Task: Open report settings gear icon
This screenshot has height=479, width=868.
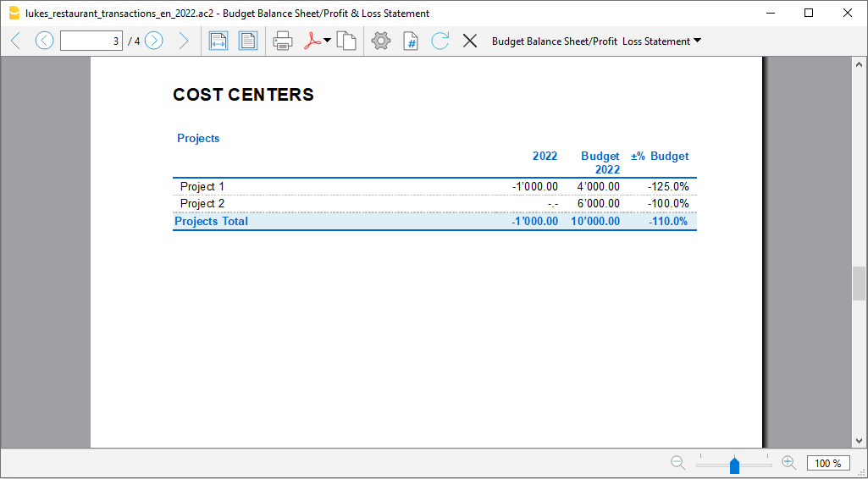Action: pyautogui.click(x=381, y=41)
